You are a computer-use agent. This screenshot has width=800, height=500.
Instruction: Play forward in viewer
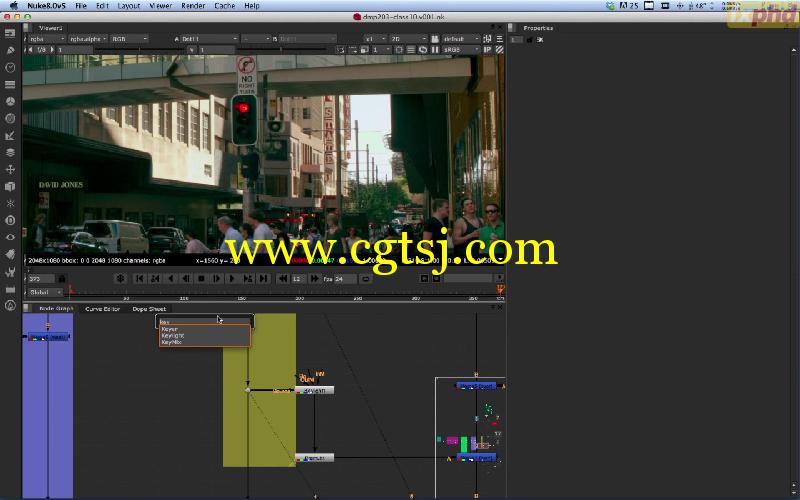point(232,279)
